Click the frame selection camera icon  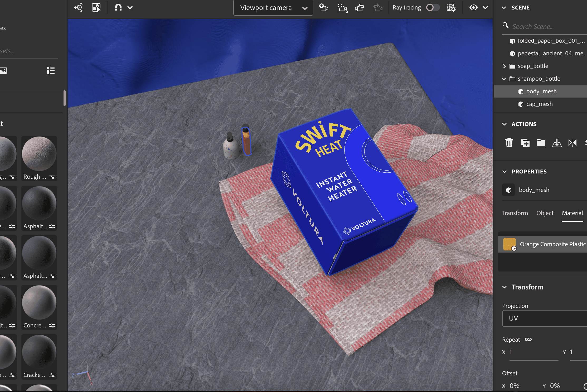pos(342,8)
